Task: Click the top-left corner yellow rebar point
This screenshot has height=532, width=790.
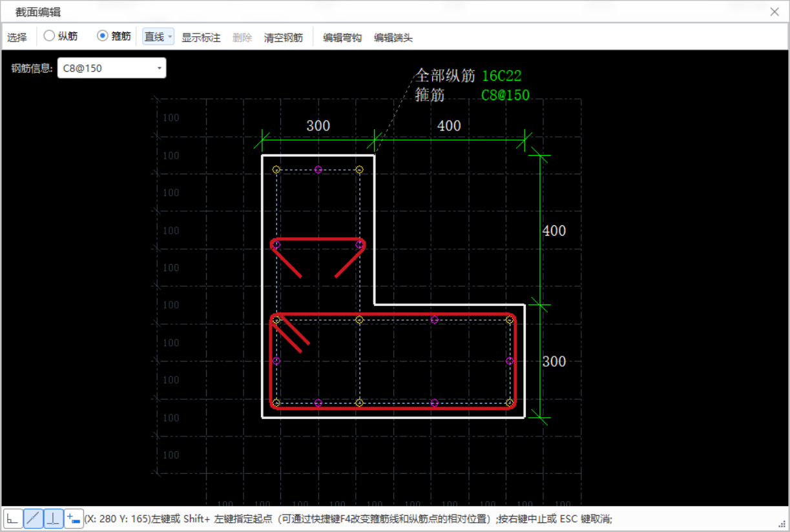Action: pyautogui.click(x=276, y=170)
